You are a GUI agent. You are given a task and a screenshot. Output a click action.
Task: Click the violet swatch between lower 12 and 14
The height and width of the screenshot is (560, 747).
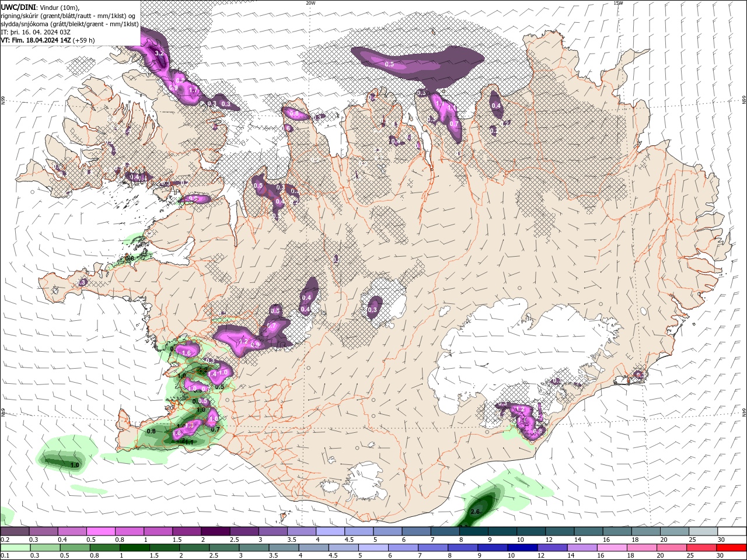(x=552, y=548)
